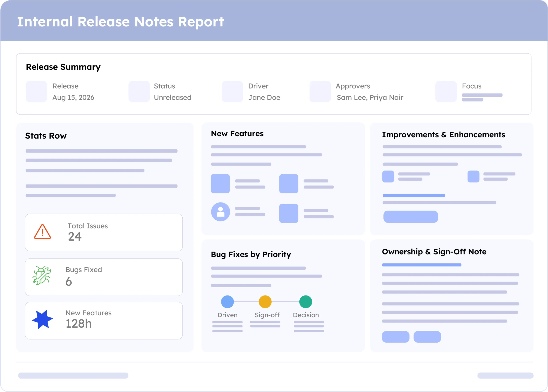This screenshot has height=392, width=548.
Task: Click the Bugs Fixed bug-wrench icon
Action: pyautogui.click(x=42, y=276)
